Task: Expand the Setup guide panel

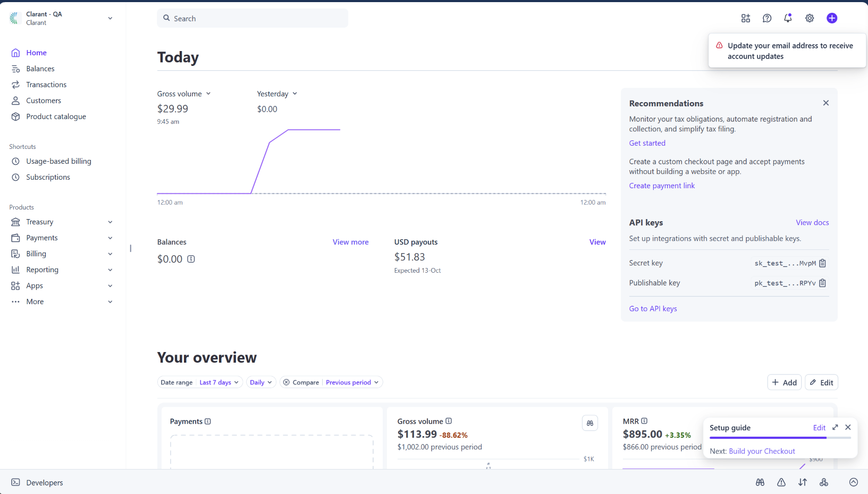Action: (835, 428)
